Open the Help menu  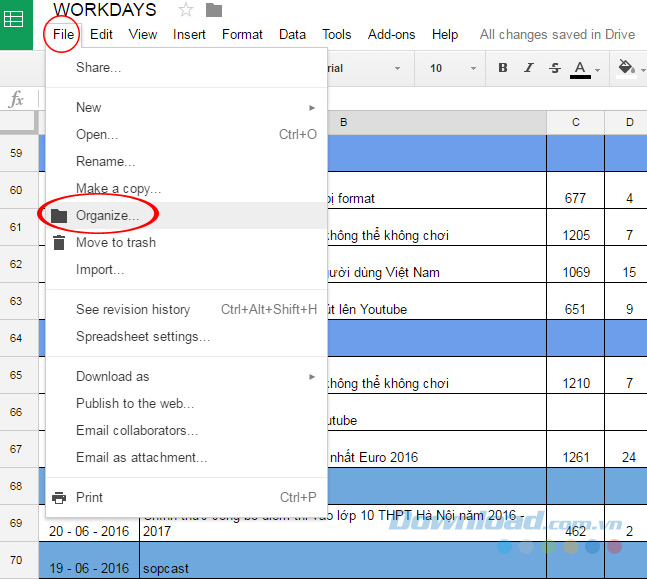[x=445, y=34]
